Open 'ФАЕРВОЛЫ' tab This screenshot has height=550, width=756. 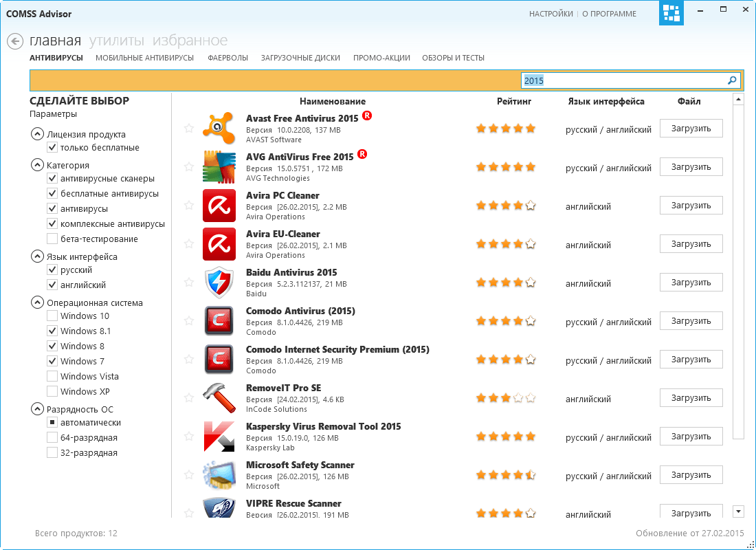[x=227, y=58]
